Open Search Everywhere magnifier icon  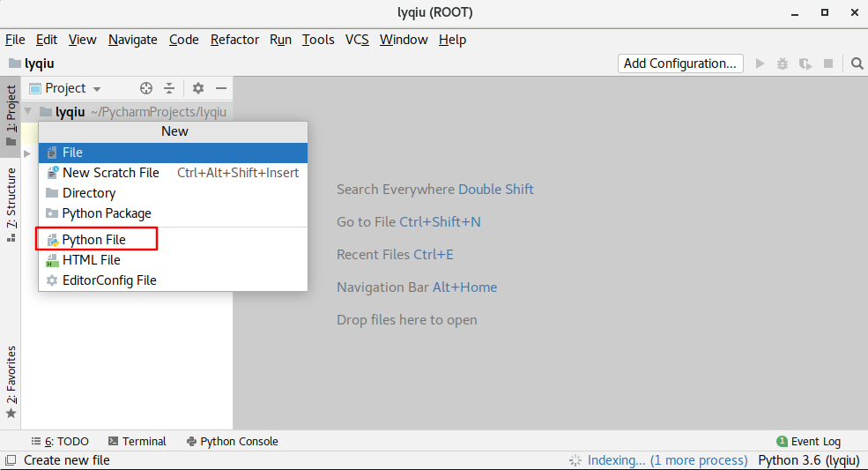pyautogui.click(x=857, y=63)
